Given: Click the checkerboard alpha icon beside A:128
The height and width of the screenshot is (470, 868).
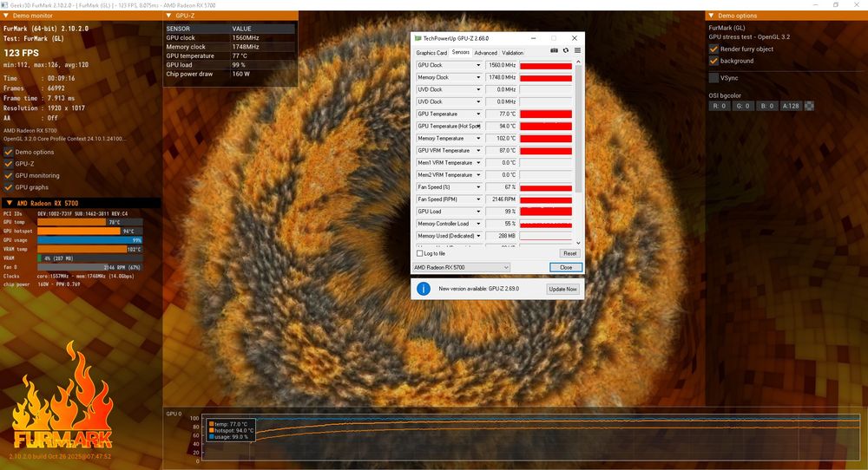Looking at the screenshot, I should click(x=809, y=106).
